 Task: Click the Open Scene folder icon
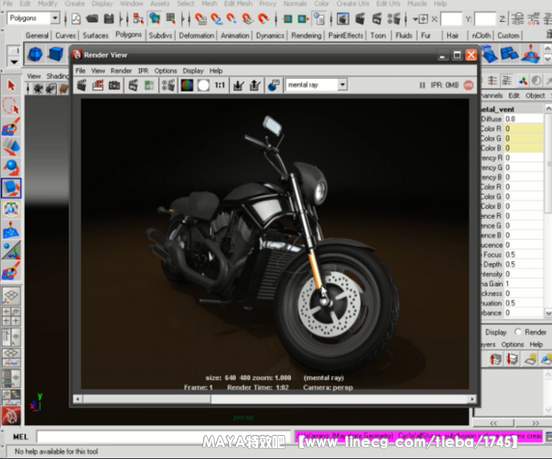[92, 19]
